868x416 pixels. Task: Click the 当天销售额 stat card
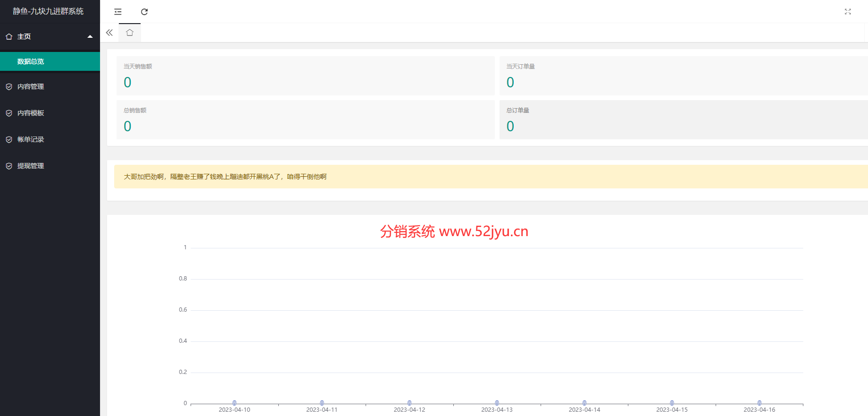tap(305, 76)
